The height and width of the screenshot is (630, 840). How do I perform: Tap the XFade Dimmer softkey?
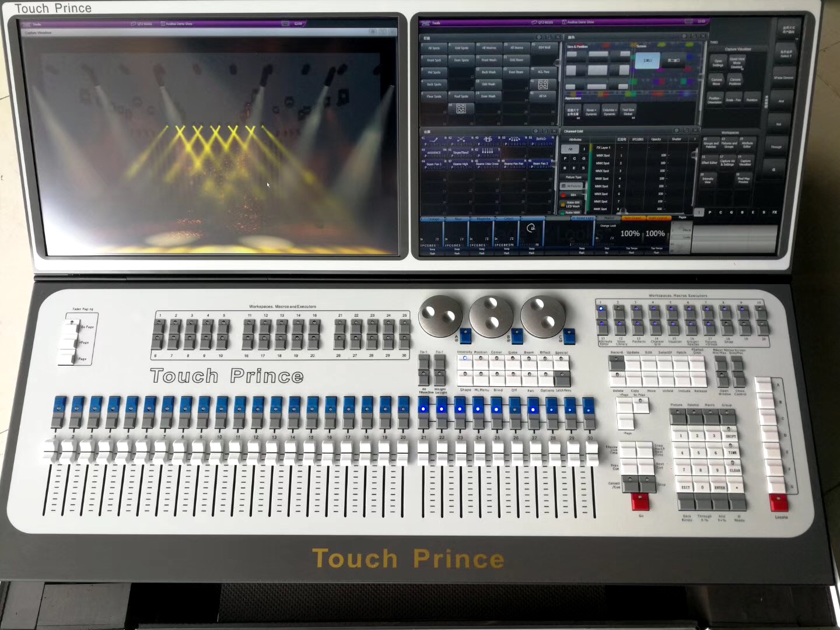point(783,78)
